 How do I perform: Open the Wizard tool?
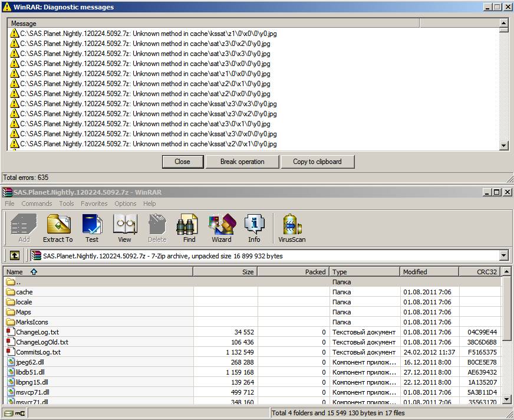(222, 228)
